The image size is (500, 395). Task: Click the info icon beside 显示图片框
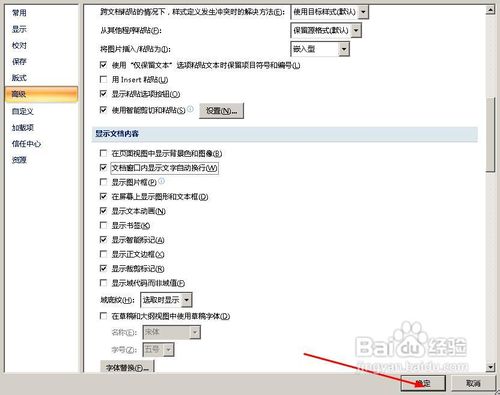click(161, 181)
